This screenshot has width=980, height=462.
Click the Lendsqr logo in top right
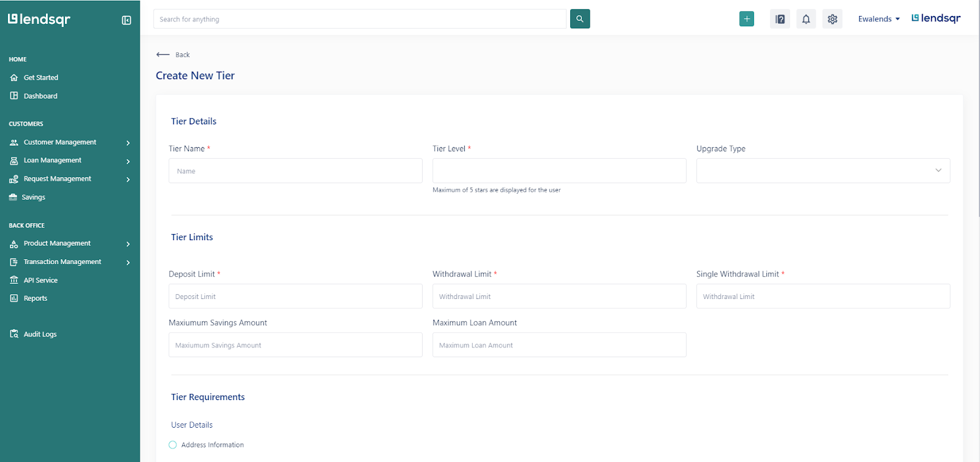(x=936, y=18)
